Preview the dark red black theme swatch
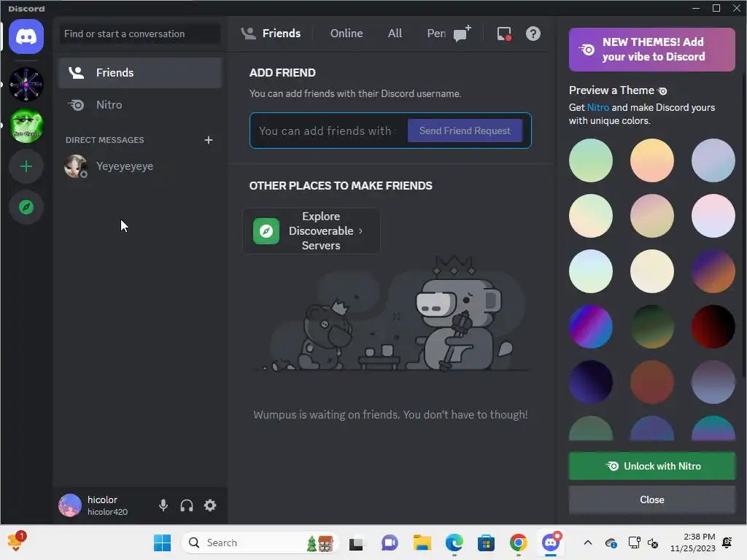 tap(713, 327)
